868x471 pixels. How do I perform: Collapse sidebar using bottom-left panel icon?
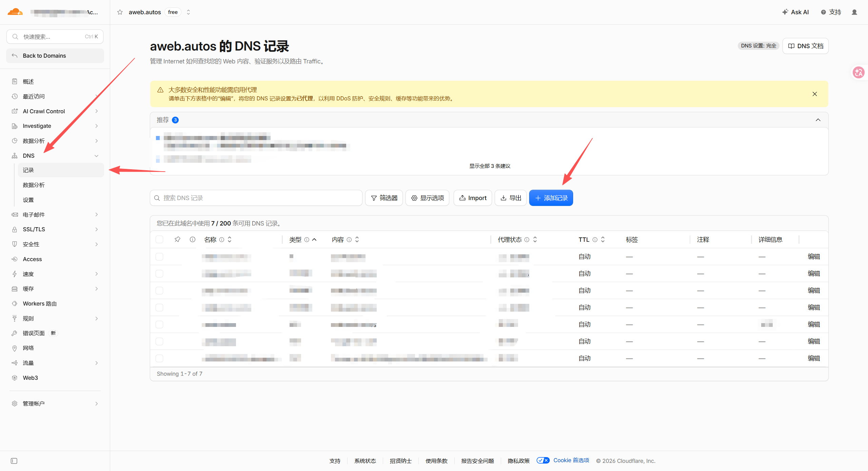coord(14,461)
